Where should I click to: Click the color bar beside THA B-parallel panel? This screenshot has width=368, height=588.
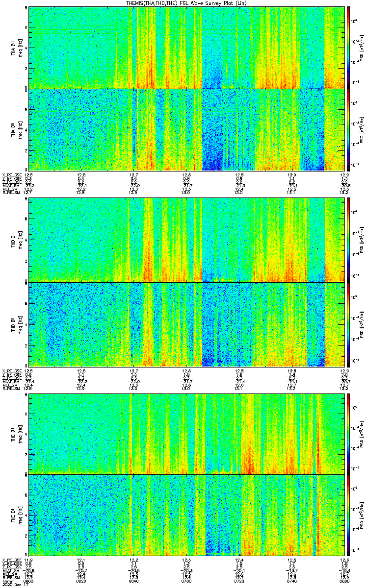(x=348, y=130)
